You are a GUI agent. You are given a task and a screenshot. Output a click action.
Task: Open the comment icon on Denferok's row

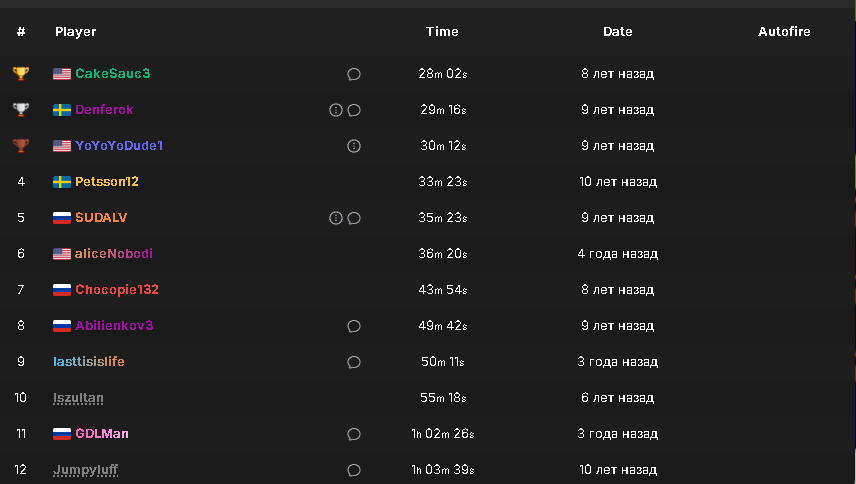click(x=353, y=110)
